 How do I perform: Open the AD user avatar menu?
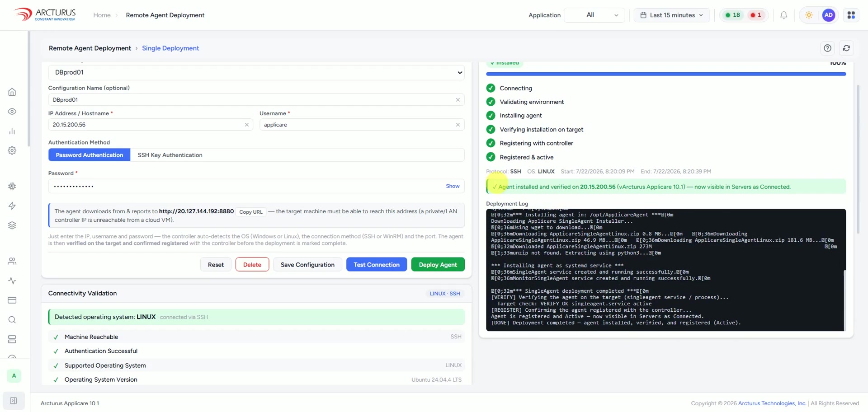829,15
